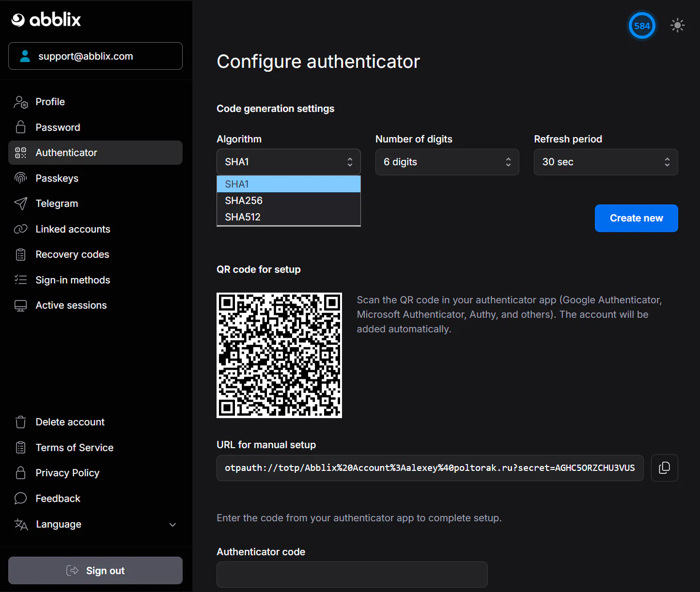Image resolution: width=700 pixels, height=592 pixels.
Task: Click the session timer circle showing 584
Action: pos(642,26)
